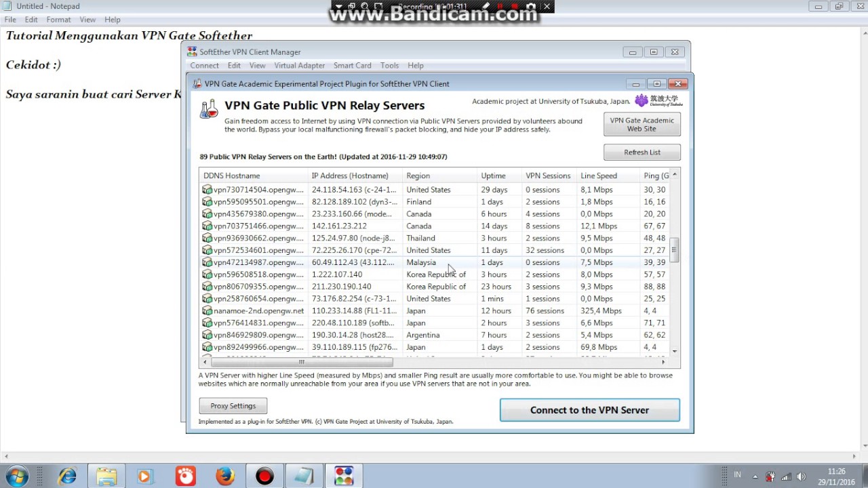This screenshot has height=488, width=868.
Task: Click server icon for vpn595095501 row
Action: 208,202
